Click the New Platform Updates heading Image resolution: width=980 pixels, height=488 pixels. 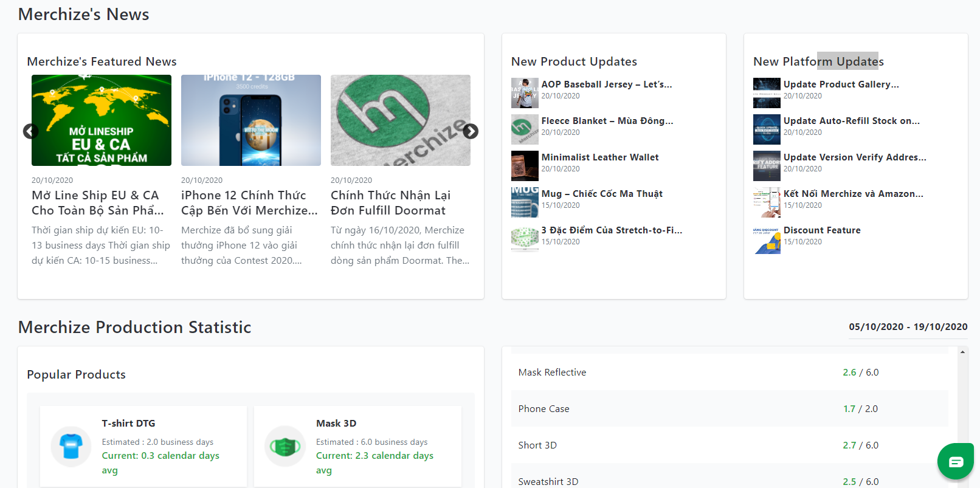point(818,61)
